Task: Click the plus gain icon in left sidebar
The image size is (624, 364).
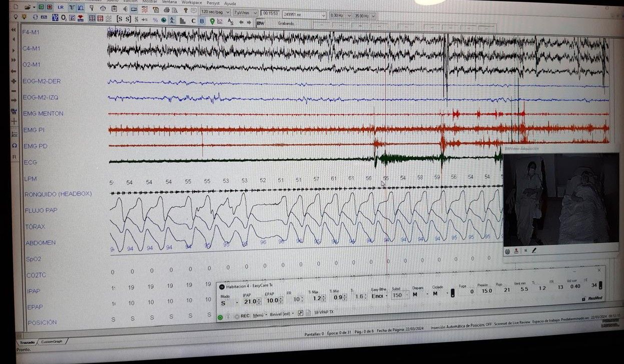Action: point(14,81)
